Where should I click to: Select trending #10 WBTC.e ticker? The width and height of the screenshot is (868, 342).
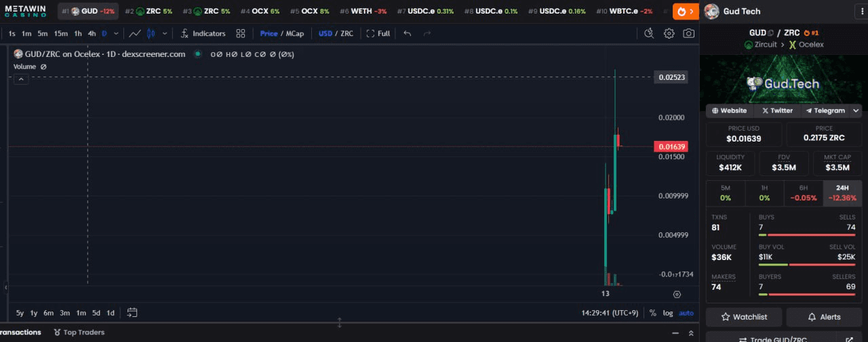[x=625, y=12]
